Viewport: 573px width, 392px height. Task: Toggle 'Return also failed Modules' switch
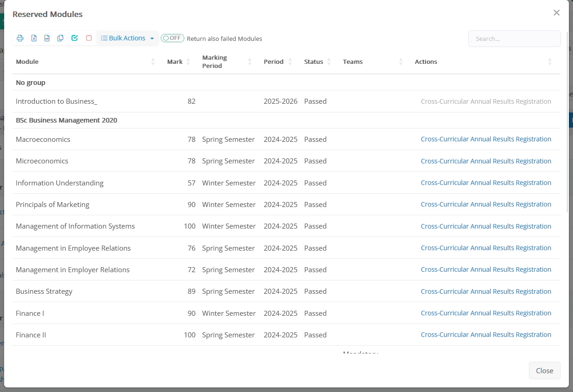tap(172, 38)
